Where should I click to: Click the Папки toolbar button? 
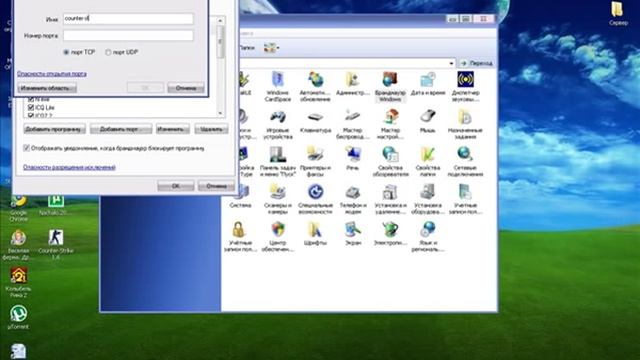tap(247, 48)
